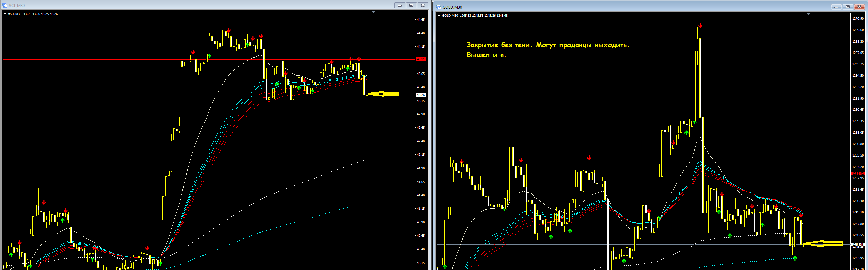Restore the #CL,M30 chart window

tap(411, 5)
